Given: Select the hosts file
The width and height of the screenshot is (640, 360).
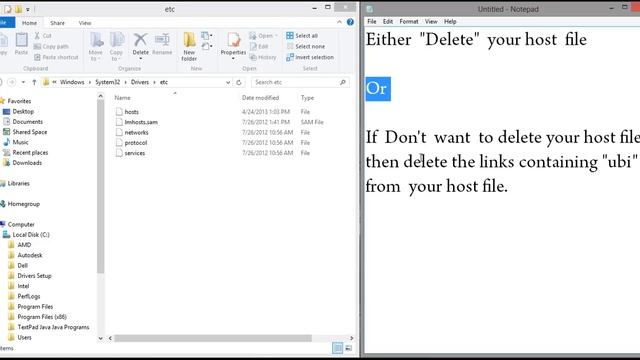Looking at the screenshot, I should (x=131, y=111).
